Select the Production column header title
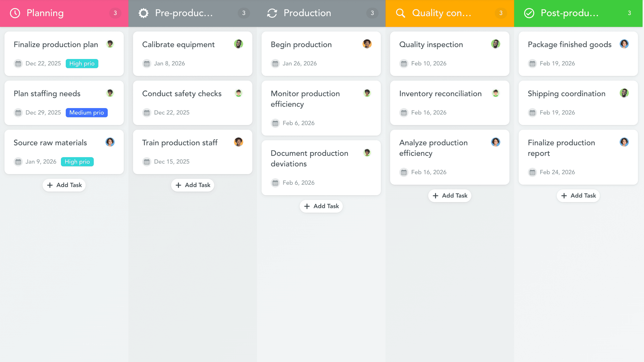Viewport: 644px width, 362px height. point(307,13)
